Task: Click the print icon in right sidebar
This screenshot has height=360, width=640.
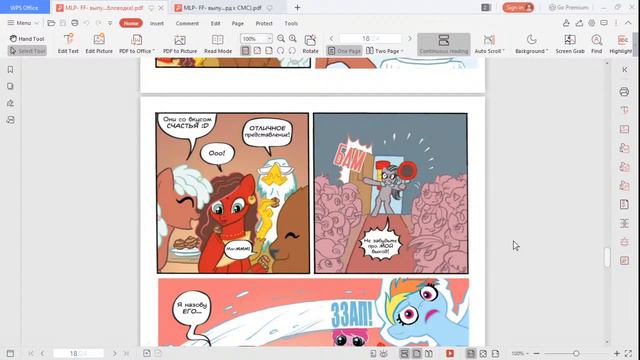Action: point(624,91)
